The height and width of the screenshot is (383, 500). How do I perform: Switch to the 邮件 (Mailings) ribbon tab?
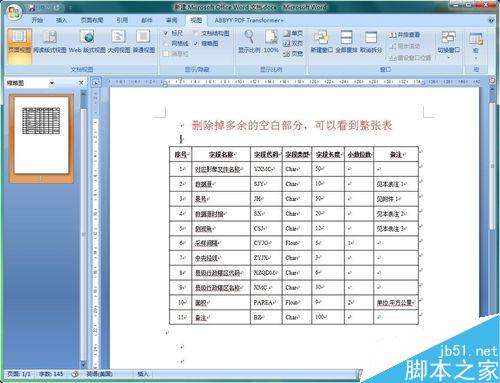147,20
